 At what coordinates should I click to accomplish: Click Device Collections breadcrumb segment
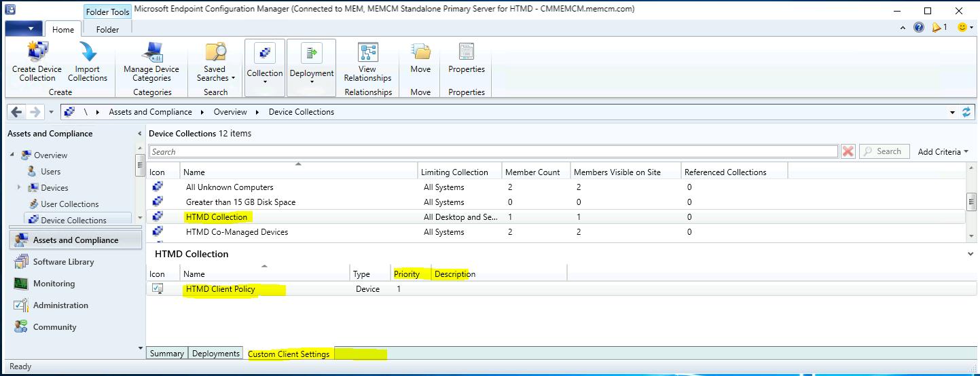point(302,112)
